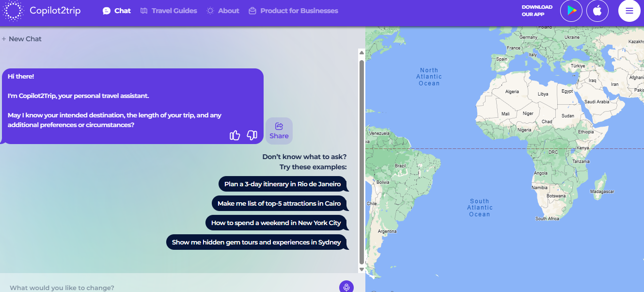Share the greeting message
The image size is (644, 292).
click(279, 131)
